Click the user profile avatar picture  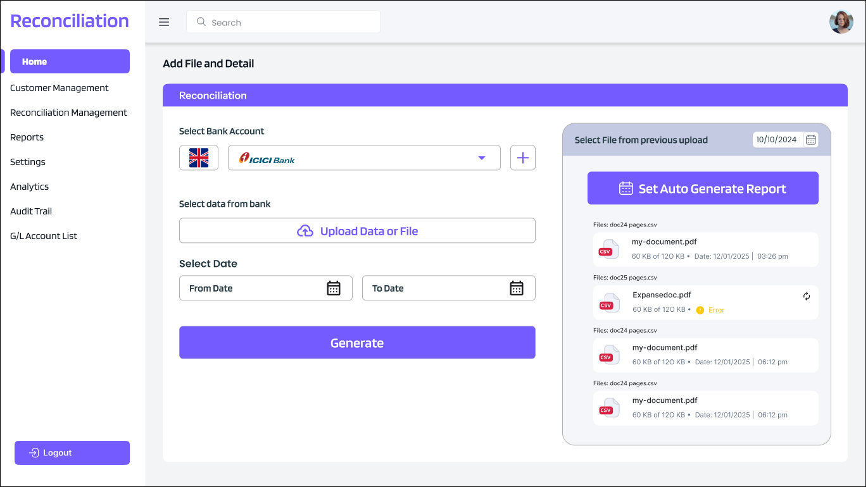point(841,22)
